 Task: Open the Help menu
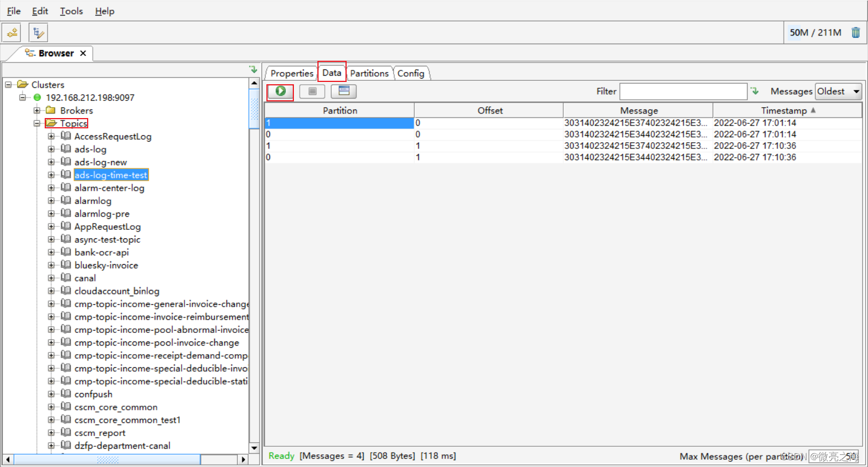105,11
